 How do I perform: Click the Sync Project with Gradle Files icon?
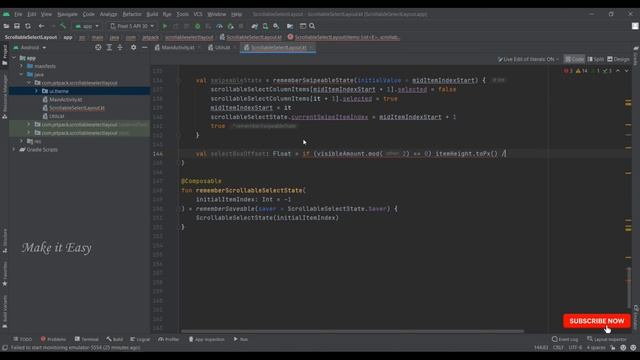tap(255, 26)
